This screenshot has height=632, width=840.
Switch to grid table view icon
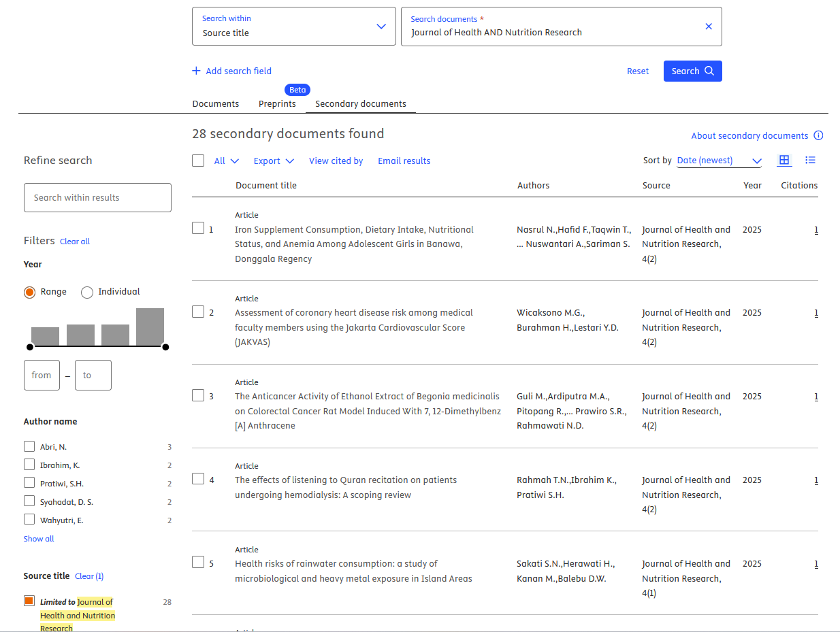click(x=784, y=160)
